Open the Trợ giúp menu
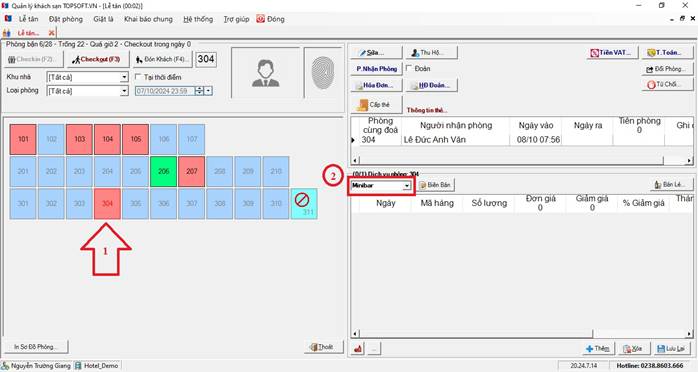The width and height of the screenshot is (698, 372). pyautogui.click(x=236, y=19)
